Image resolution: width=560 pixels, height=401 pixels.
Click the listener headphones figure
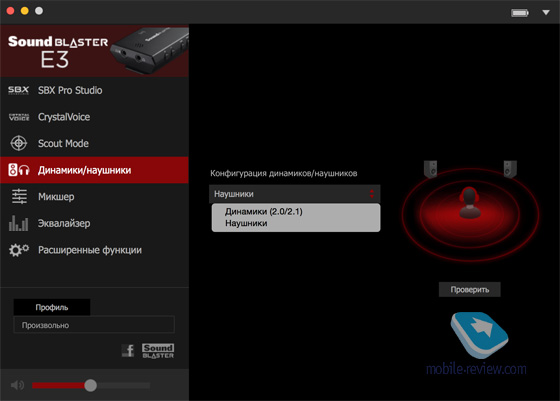pos(470,202)
